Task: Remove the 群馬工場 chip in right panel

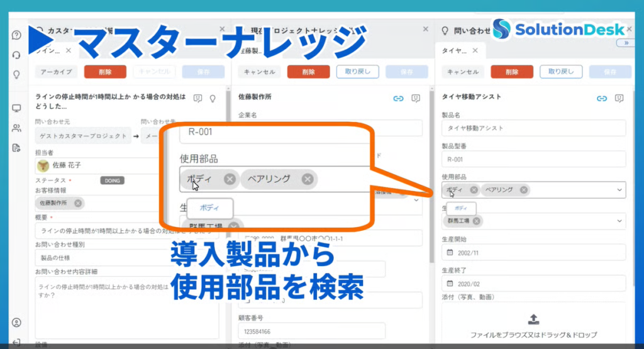Action: point(476,221)
